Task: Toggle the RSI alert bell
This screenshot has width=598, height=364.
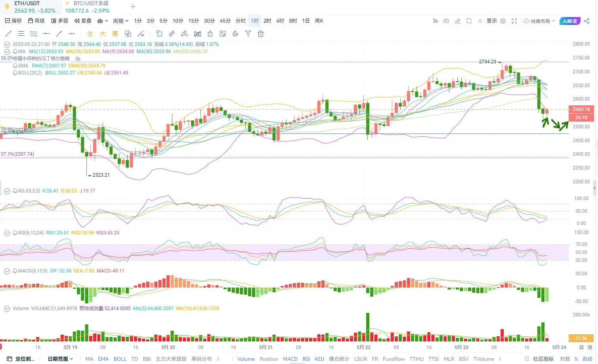Action: pos(15,233)
